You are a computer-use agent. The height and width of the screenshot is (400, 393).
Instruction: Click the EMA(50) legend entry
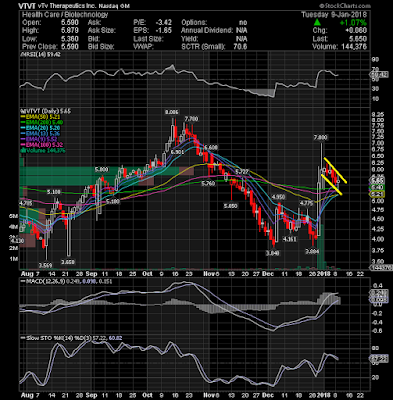point(40,117)
